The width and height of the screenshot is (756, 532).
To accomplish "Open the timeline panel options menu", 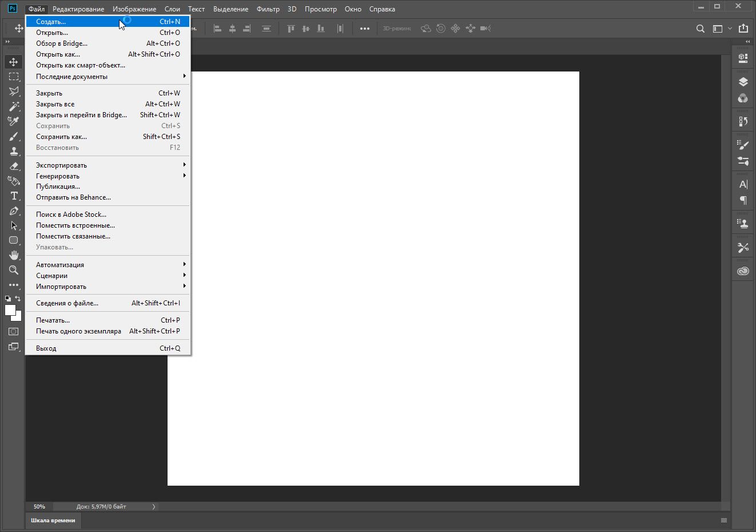I will point(724,521).
